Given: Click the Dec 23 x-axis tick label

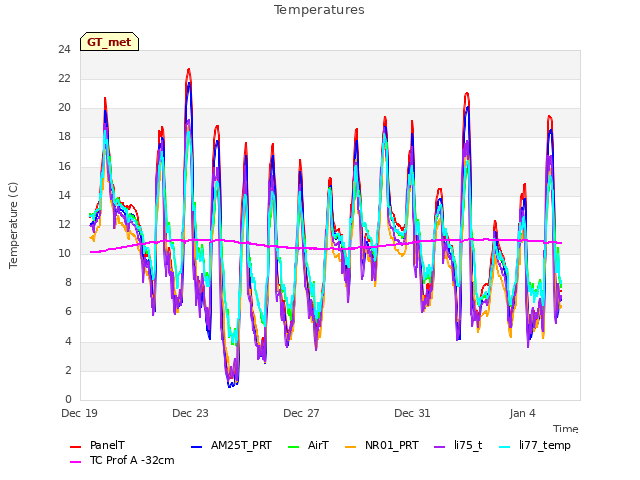Looking at the screenshot, I should point(190,413).
